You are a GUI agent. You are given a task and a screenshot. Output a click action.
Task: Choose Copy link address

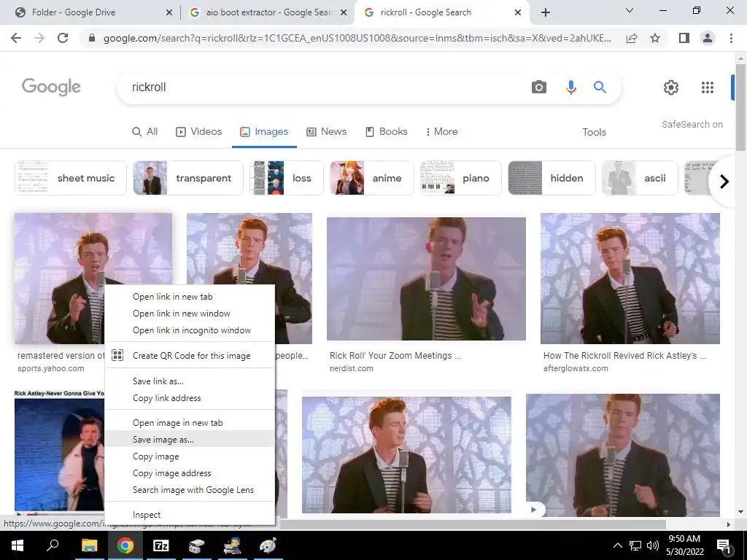[x=190, y=398]
